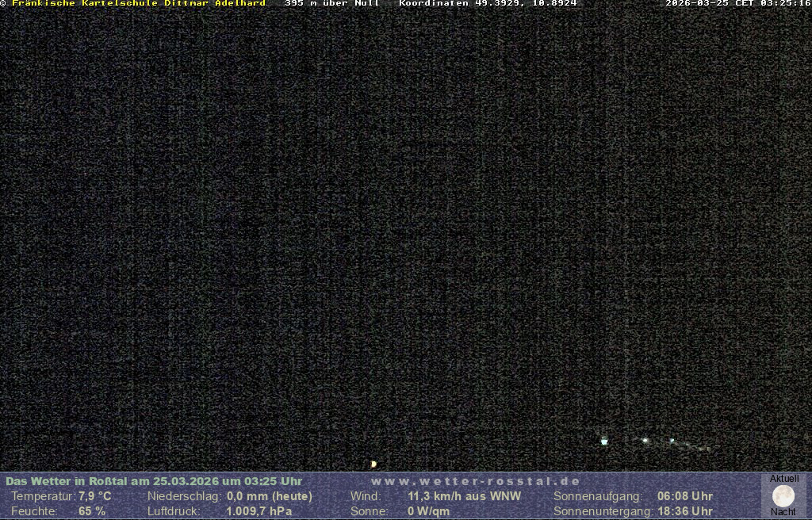Click the yellow light near the bottom center
Viewport: 812px width, 520px height.
coord(373,464)
